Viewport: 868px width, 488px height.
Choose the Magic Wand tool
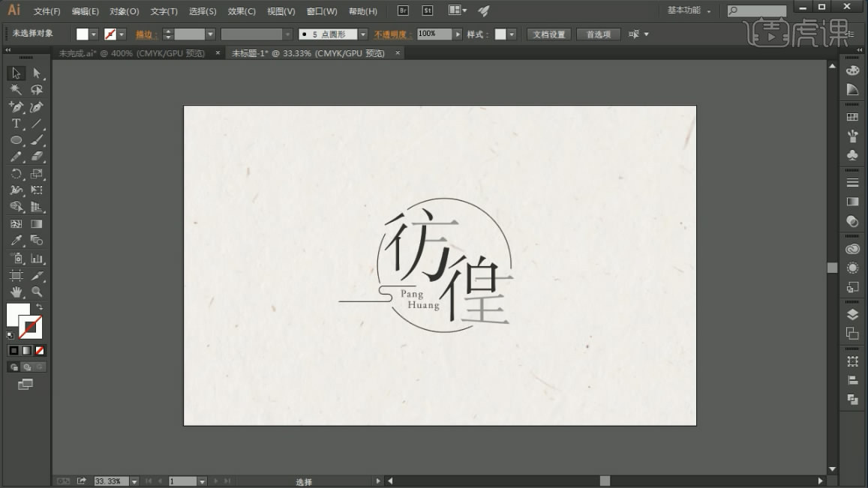16,90
